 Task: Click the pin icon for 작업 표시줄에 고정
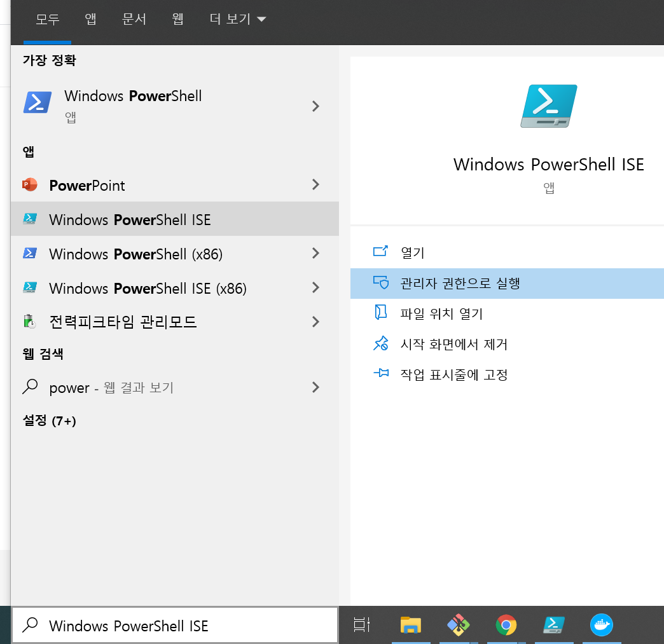381,373
